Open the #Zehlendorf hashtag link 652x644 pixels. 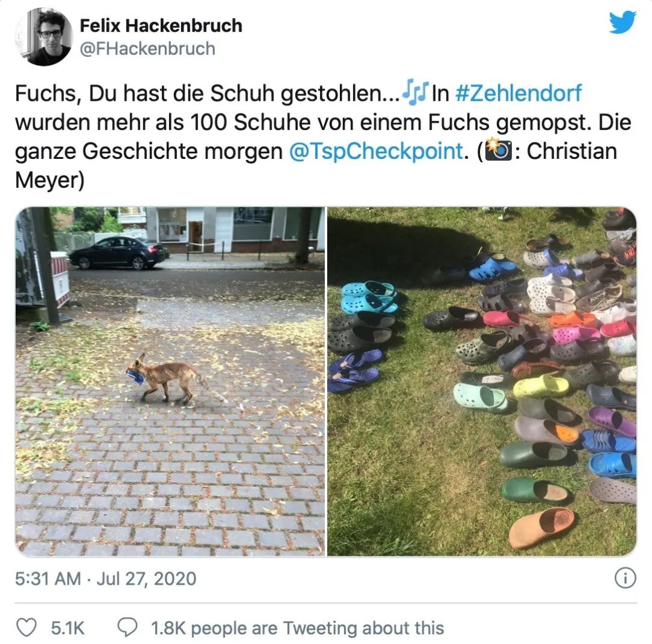[x=518, y=93]
